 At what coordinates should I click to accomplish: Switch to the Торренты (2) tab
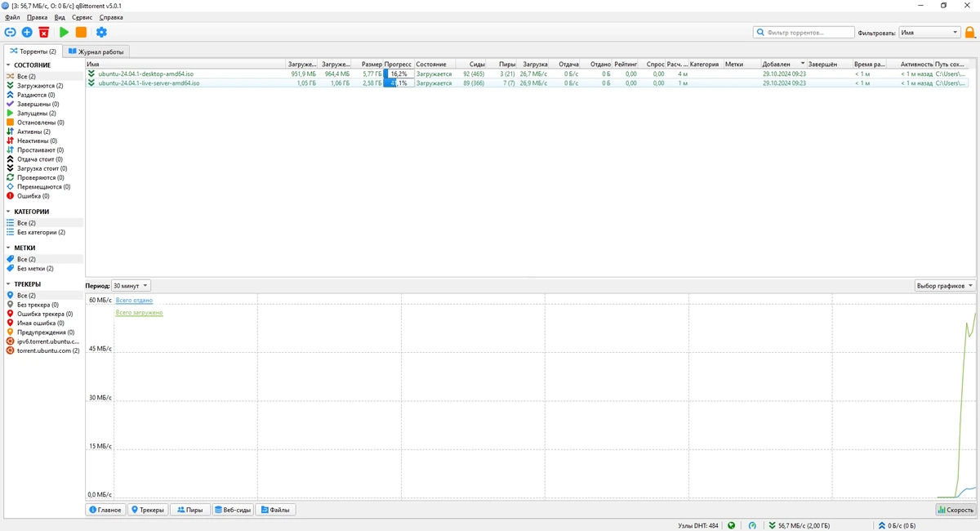(33, 51)
